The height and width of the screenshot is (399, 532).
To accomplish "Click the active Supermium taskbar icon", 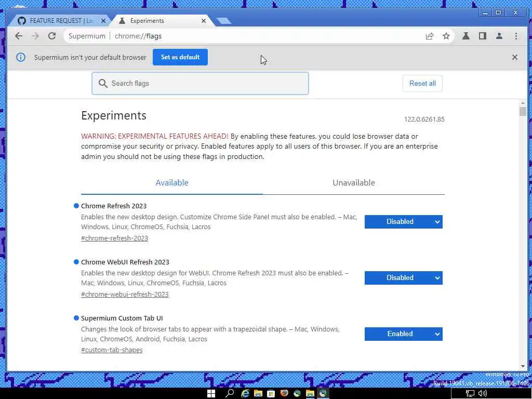I will [323, 394].
